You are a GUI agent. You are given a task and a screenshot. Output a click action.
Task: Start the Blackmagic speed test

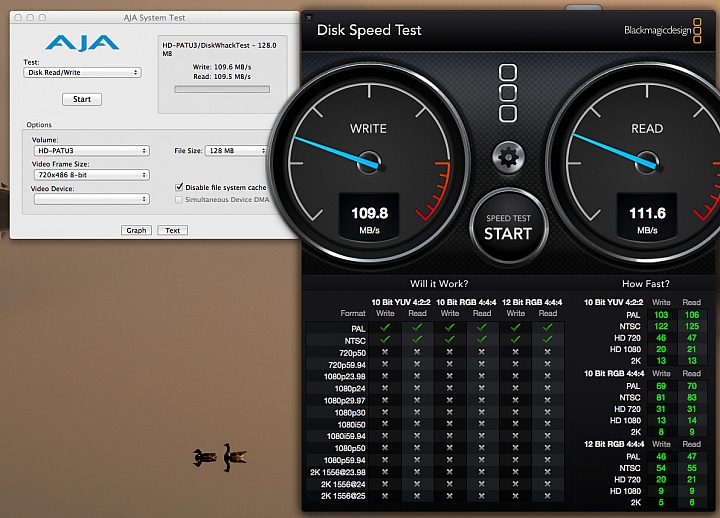(508, 227)
